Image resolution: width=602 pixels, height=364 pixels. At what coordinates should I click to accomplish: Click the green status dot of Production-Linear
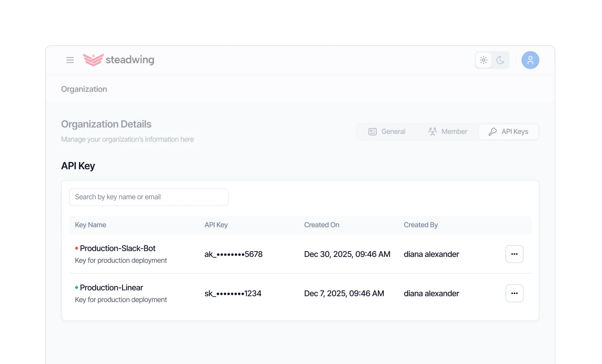pyautogui.click(x=77, y=288)
